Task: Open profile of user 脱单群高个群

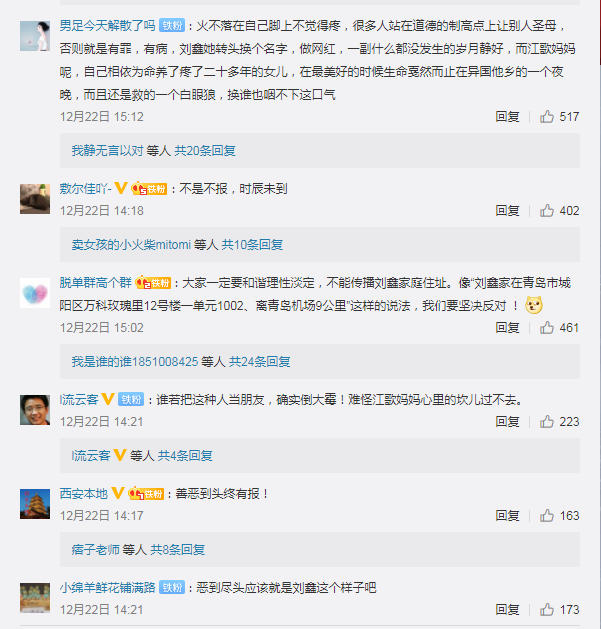Action: tap(95, 282)
